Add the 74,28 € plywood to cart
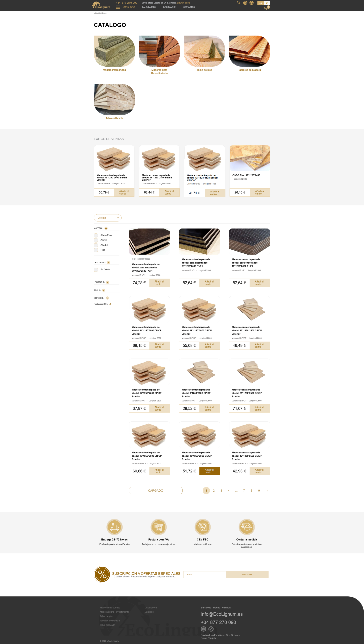The height and width of the screenshot is (644, 364). pyautogui.click(x=159, y=283)
